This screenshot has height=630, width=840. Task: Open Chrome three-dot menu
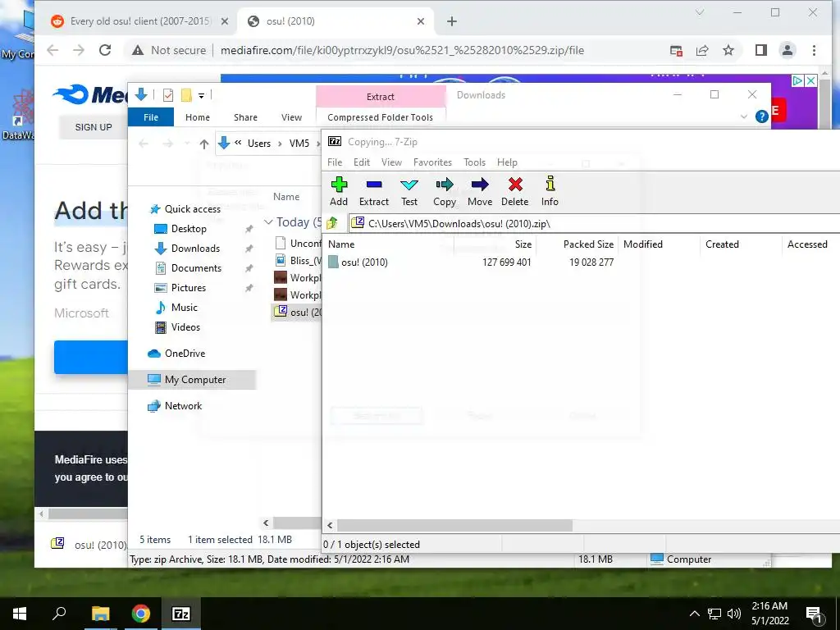click(x=814, y=50)
